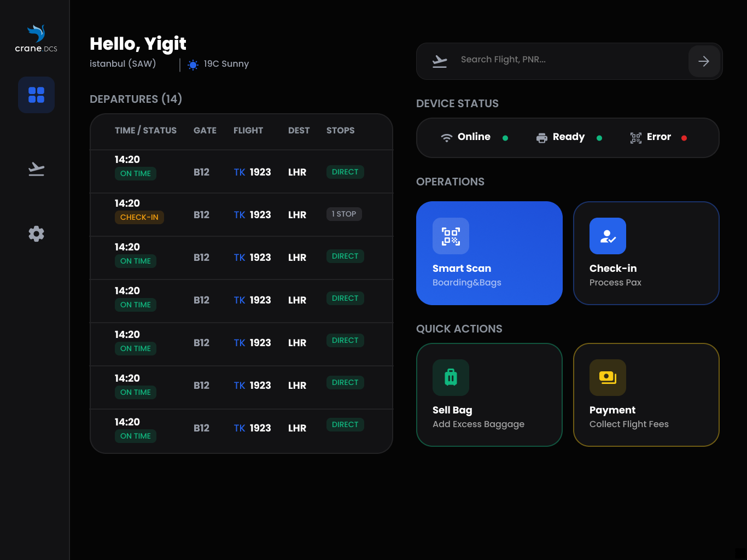Click the Online status label
Viewport: 747px width, 560px height.
coord(474,137)
